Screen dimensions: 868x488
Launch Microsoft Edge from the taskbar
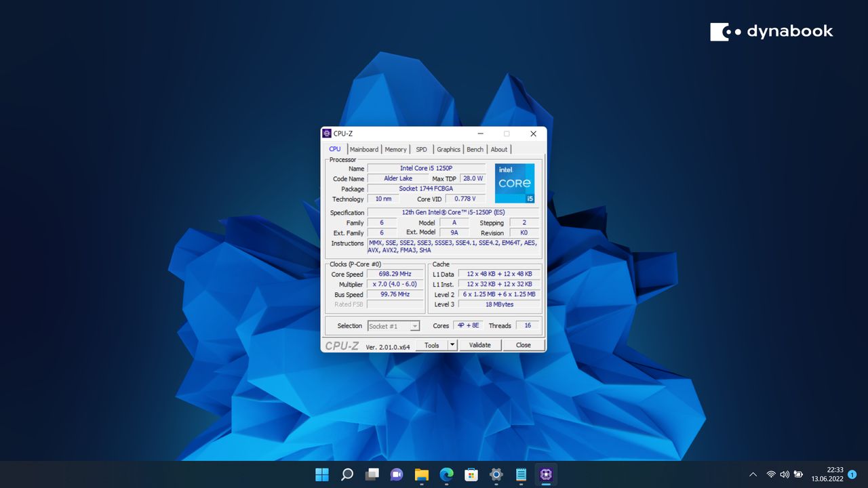point(446,475)
